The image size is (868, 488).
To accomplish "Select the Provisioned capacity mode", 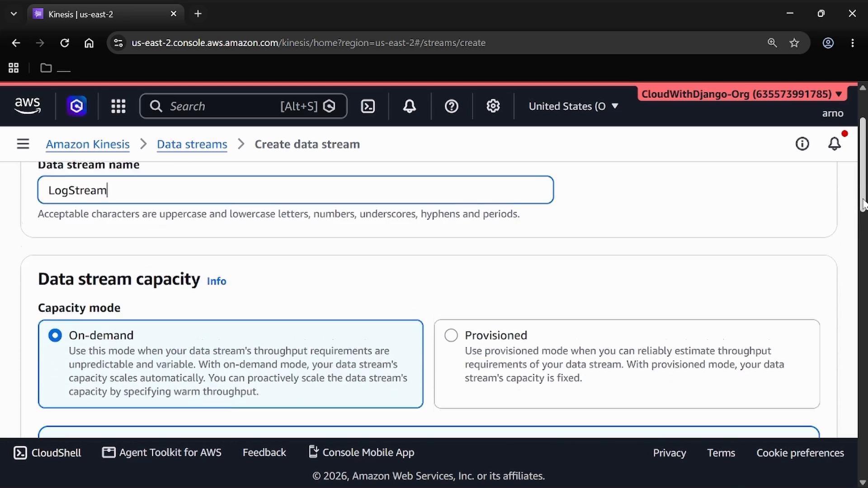I will pos(627,364).
